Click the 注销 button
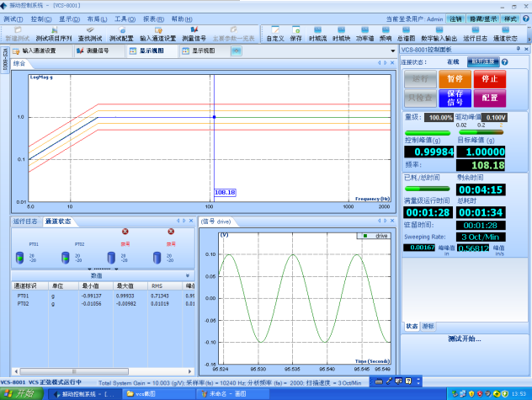This screenshot has width=532, height=400. coord(455,19)
